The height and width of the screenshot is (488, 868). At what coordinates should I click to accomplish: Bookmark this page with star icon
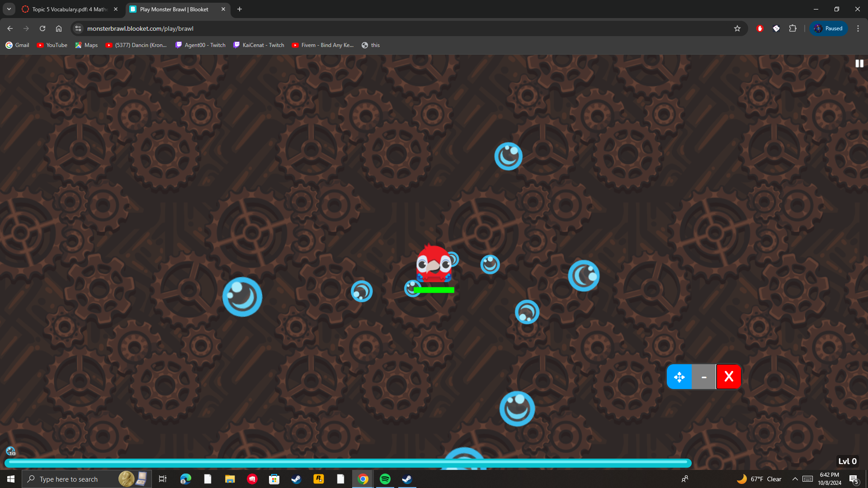coord(737,28)
